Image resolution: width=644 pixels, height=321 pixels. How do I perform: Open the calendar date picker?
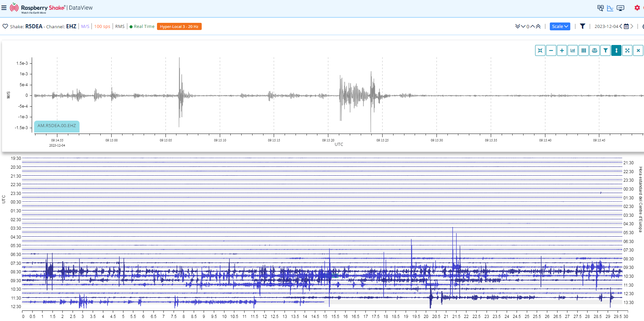click(x=626, y=27)
